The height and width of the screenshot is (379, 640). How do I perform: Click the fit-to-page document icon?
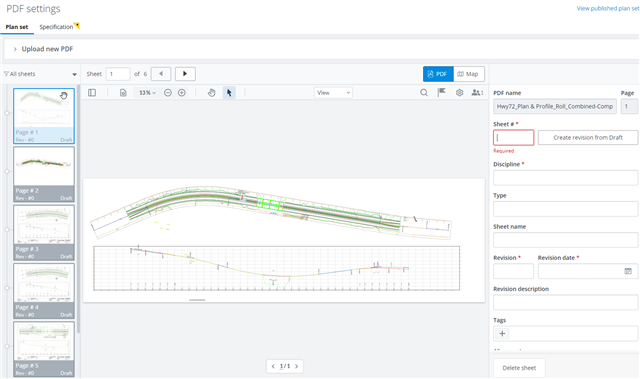123,93
